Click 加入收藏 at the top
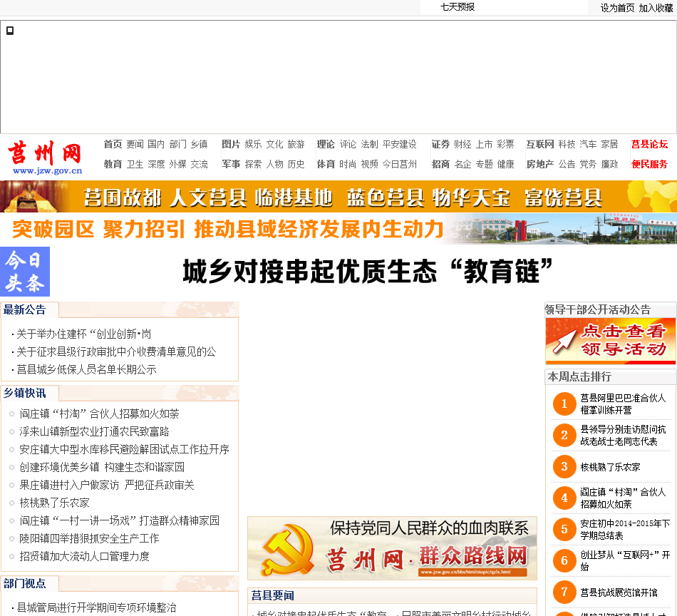The width and height of the screenshot is (677, 616). 656,8
